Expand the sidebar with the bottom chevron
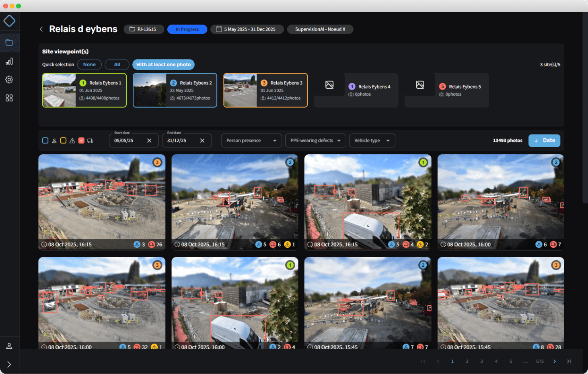Screen dimensions: 588x374 9,364
